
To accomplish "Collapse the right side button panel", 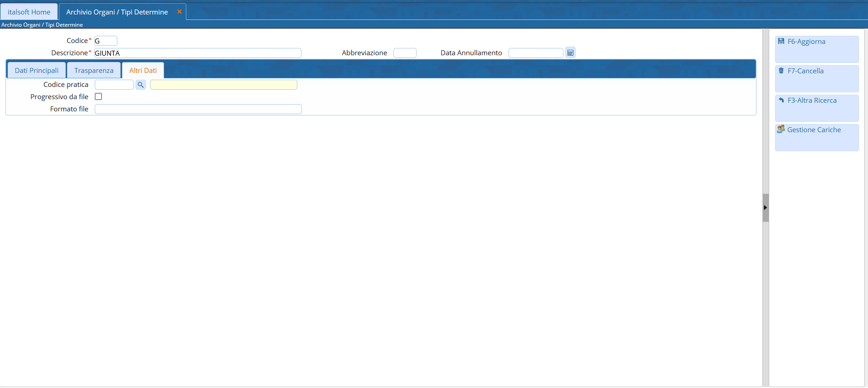I will click(x=765, y=207).
